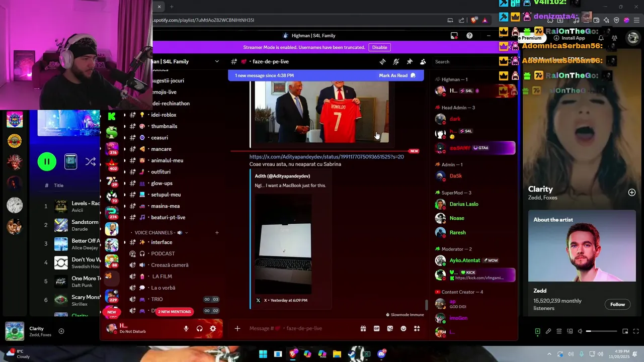
Task: Expand the S4L Family server dropdown
Action: pyautogui.click(x=217, y=61)
